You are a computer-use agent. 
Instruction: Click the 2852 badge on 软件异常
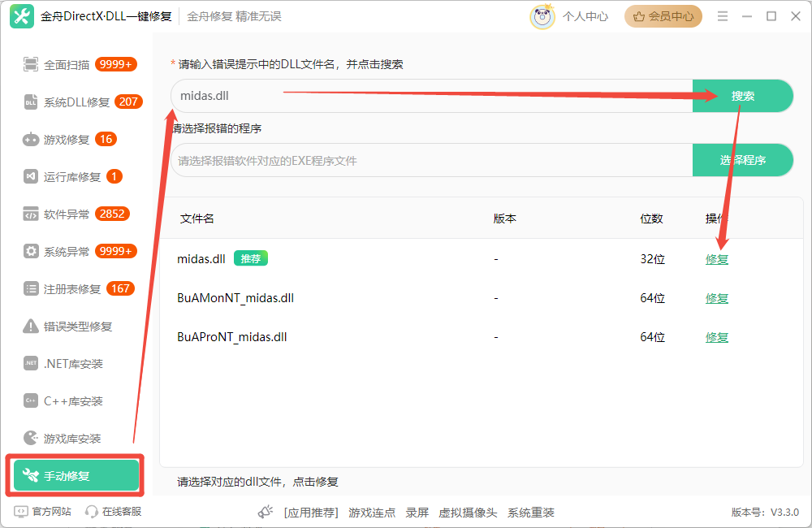pyautogui.click(x=112, y=214)
